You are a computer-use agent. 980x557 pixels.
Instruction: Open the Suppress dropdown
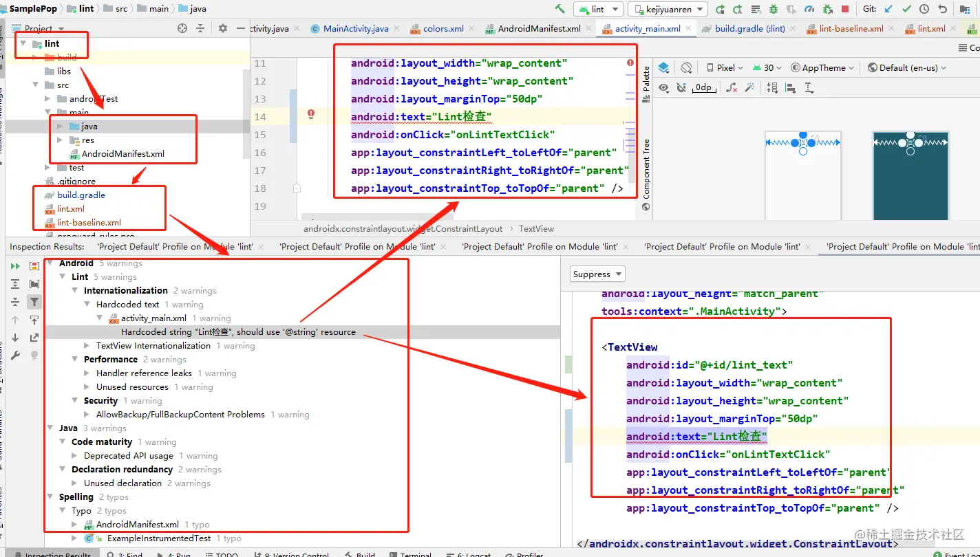point(597,274)
